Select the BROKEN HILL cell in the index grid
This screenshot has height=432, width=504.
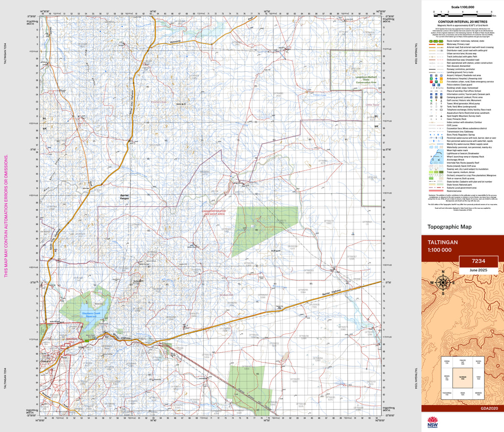(x=447, y=378)
